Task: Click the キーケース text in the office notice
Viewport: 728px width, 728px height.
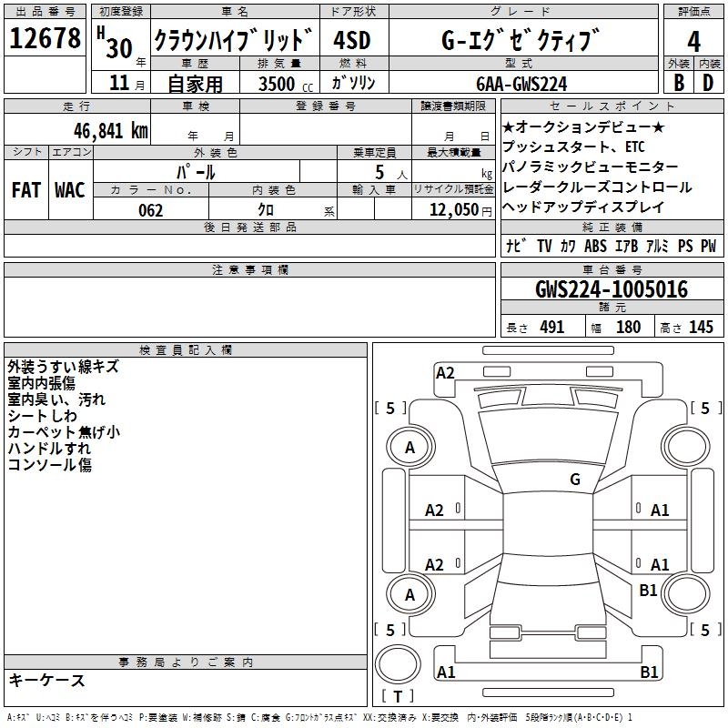Action: click(47, 680)
